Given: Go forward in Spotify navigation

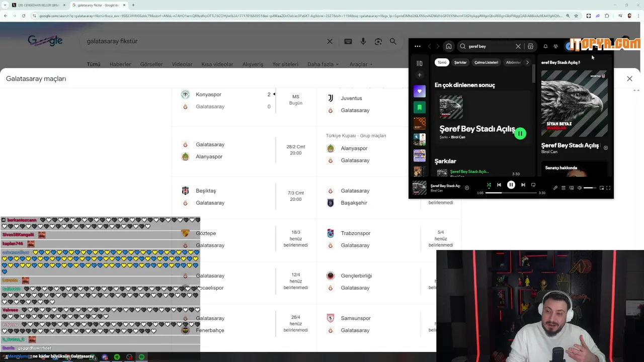Looking at the screenshot, I should click(438, 46).
